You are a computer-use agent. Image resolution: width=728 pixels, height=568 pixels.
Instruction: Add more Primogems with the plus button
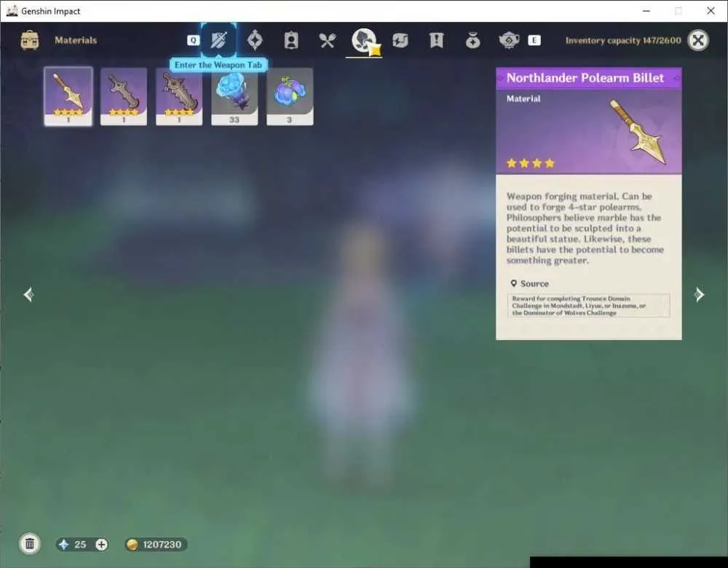click(x=101, y=544)
